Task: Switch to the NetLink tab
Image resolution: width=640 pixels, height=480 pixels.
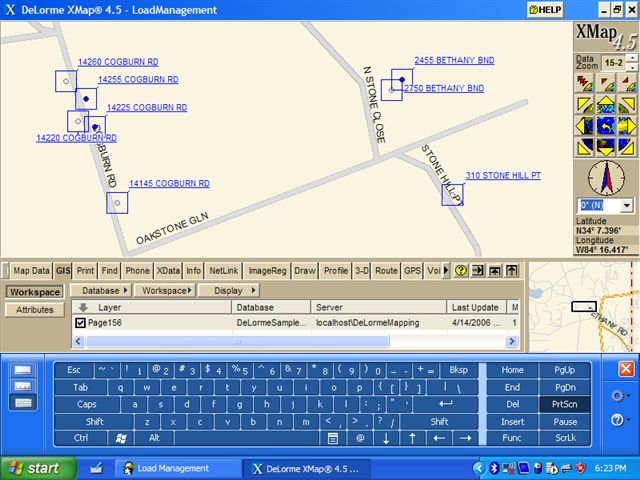Action: coord(224,271)
